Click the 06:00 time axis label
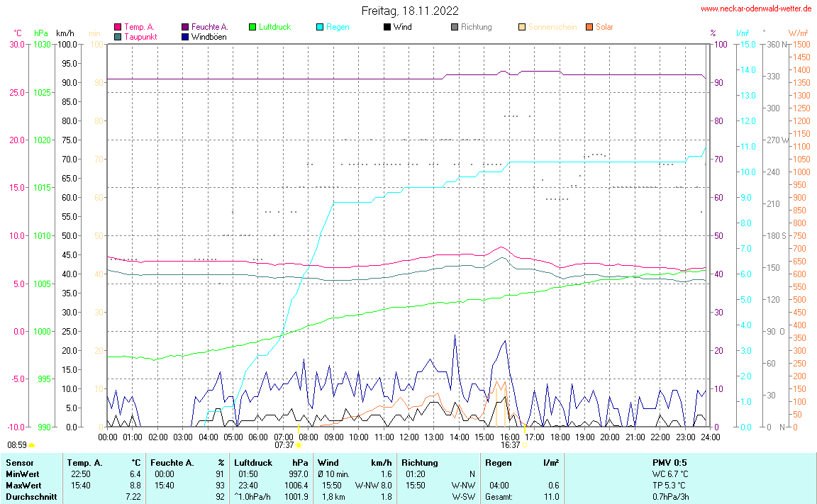 point(258,437)
